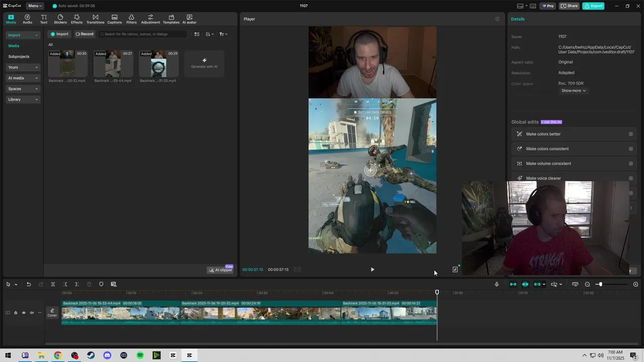Screen dimensions: 644x362
Task: Zoom in the timeline
Action: [635, 284]
